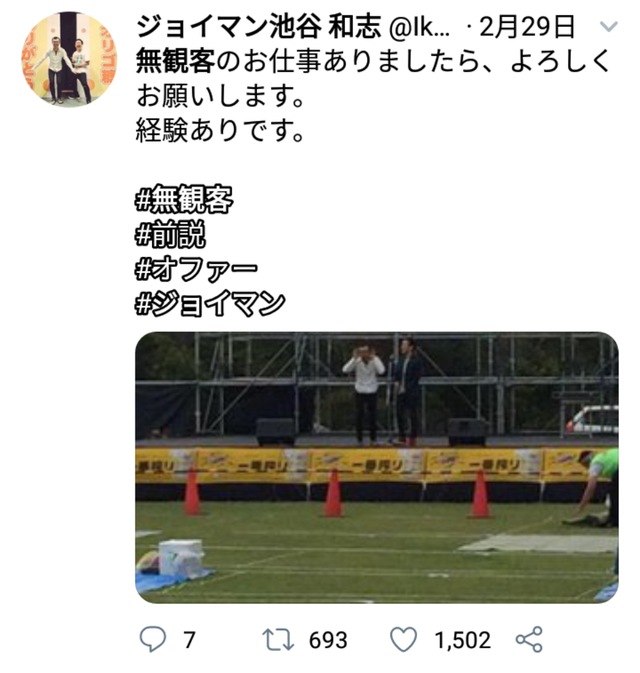View the attached stage photo
Image resolution: width=640 pixels, height=673 pixels.
pyautogui.click(x=377, y=467)
